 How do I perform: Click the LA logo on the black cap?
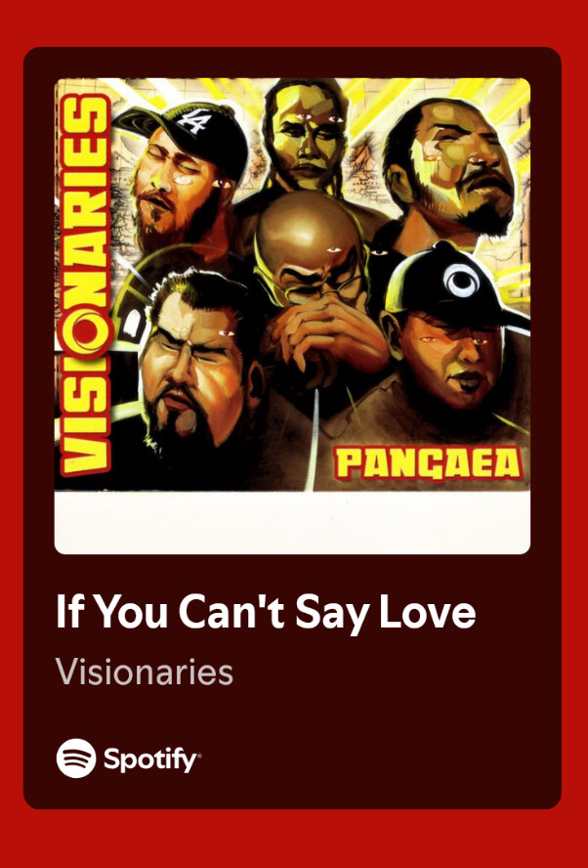pyautogui.click(x=192, y=122)
